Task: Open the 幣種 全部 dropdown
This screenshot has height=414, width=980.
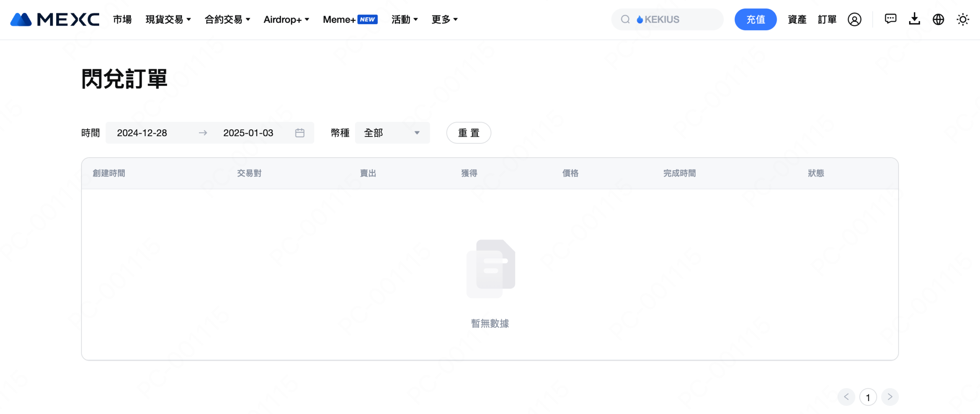Action: point(392,133)
